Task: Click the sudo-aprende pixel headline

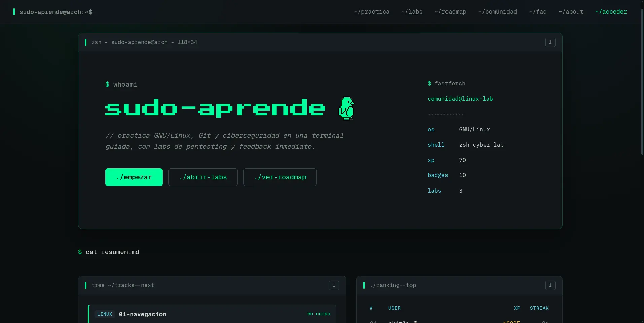Action: [x=215, y=108]
